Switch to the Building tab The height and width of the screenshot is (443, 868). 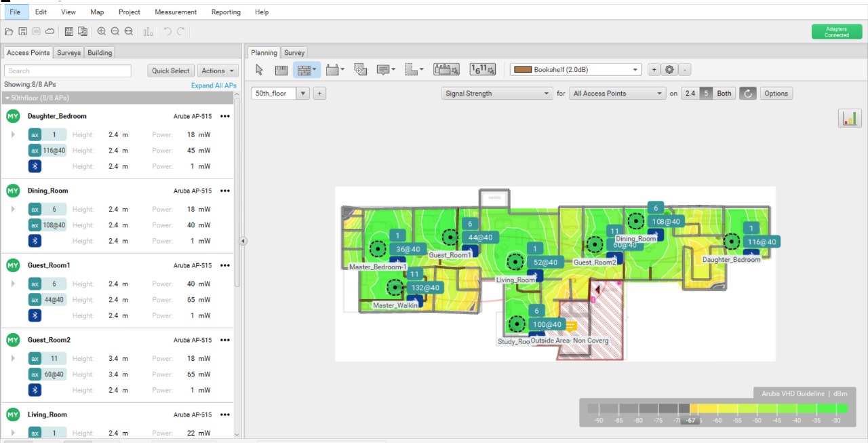tap(100, 52)
